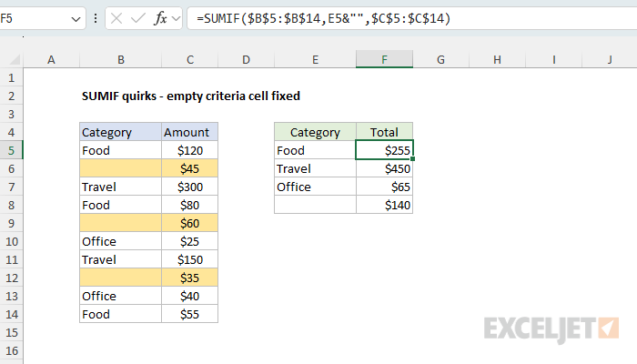Click the 'Total' header cell

click(384, 132)
